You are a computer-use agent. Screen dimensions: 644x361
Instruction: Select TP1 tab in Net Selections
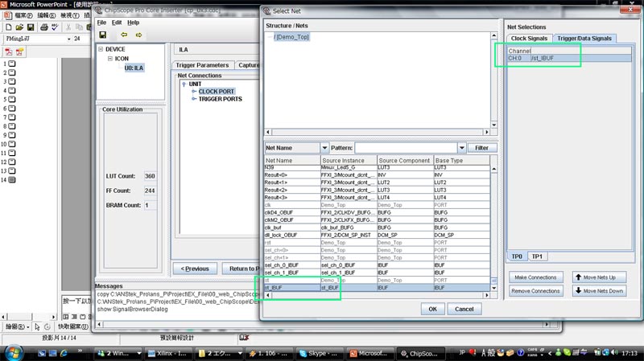coord(537,256)
